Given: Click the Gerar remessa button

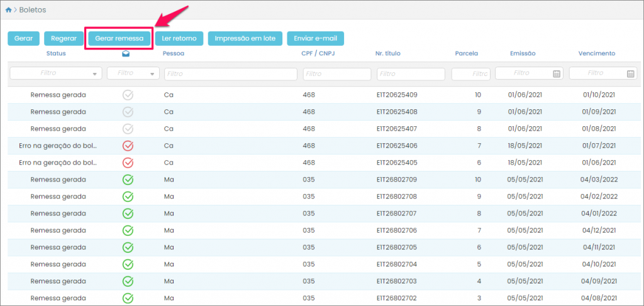Looking at the screenshot, I should tap(119, 38).
